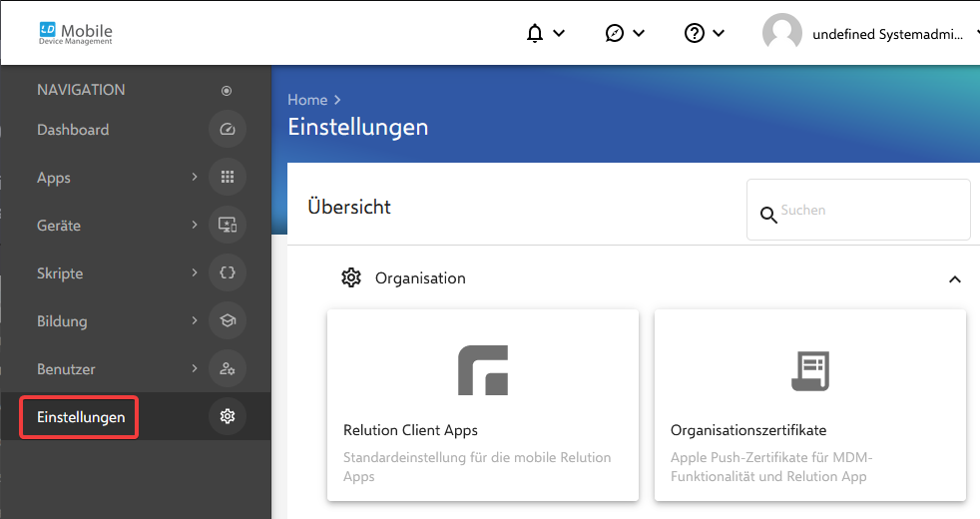Open the Apps navigation item

[54, 178]
